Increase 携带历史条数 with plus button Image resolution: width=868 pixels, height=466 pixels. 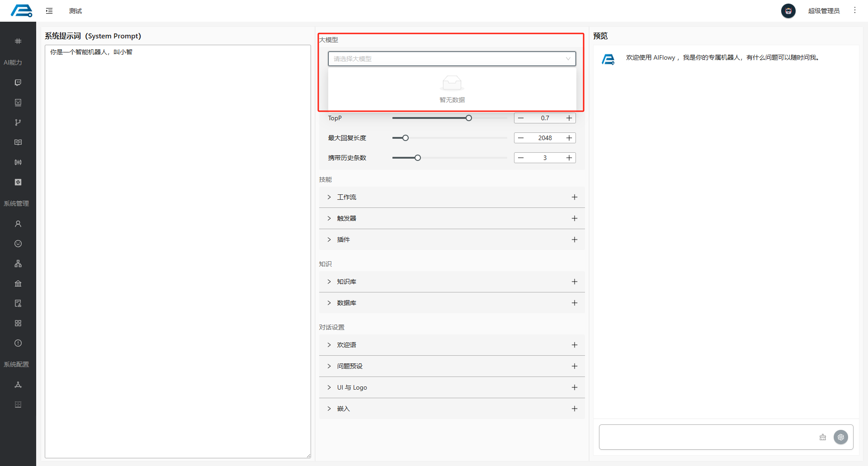[569, 158]
